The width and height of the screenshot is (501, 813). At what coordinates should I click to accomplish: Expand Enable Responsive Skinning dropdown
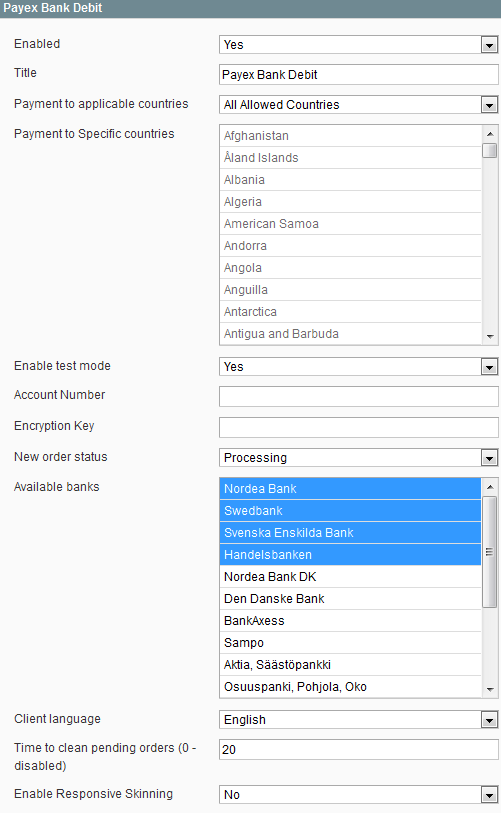click(358, 795)
